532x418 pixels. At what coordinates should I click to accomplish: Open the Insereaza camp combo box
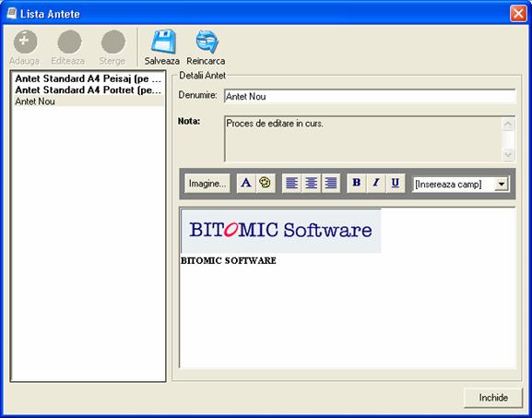460,185
